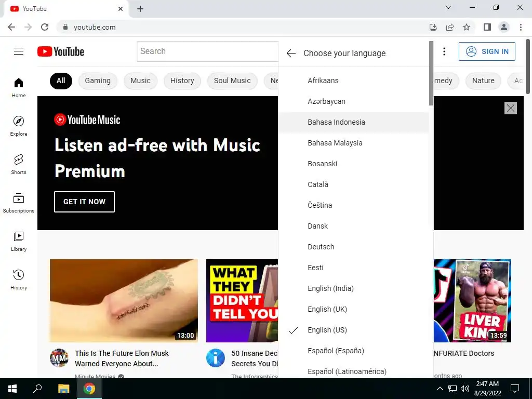This screenshot has height=399, width=532.
Task: Filter by Music chip
Action: point(140,81)
